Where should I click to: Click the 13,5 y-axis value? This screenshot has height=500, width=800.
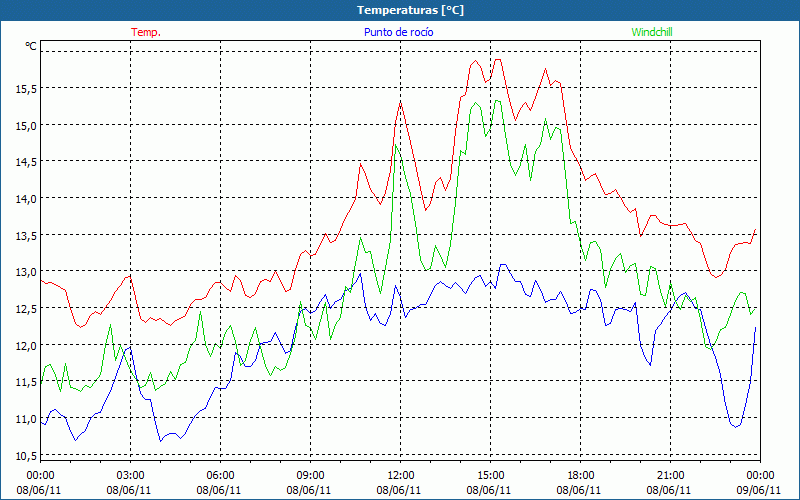pyautogui.click(x=27, y=235)
